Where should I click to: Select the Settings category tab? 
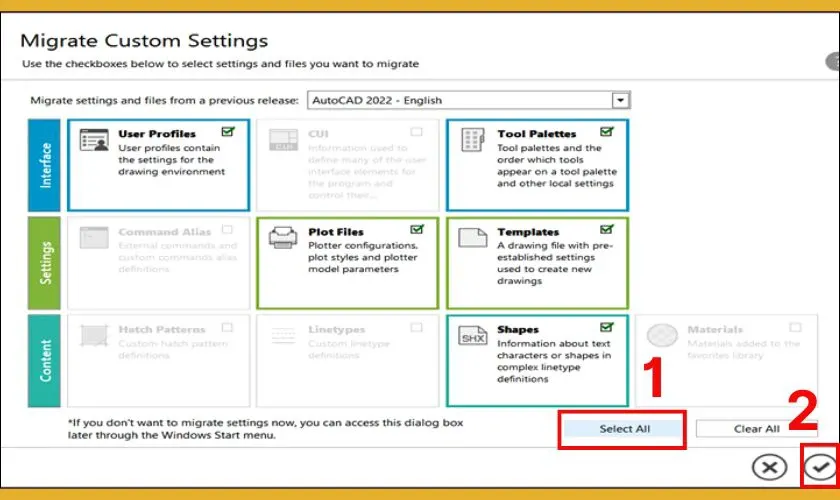45,262
